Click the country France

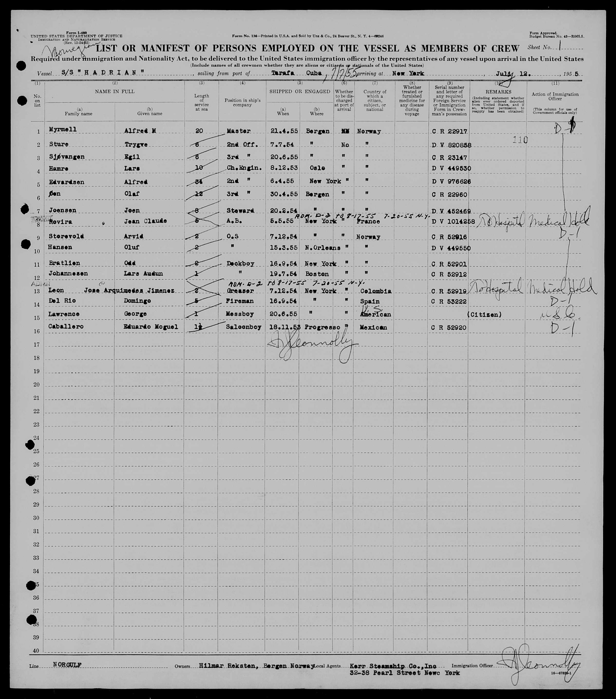(x=369, y=221)
